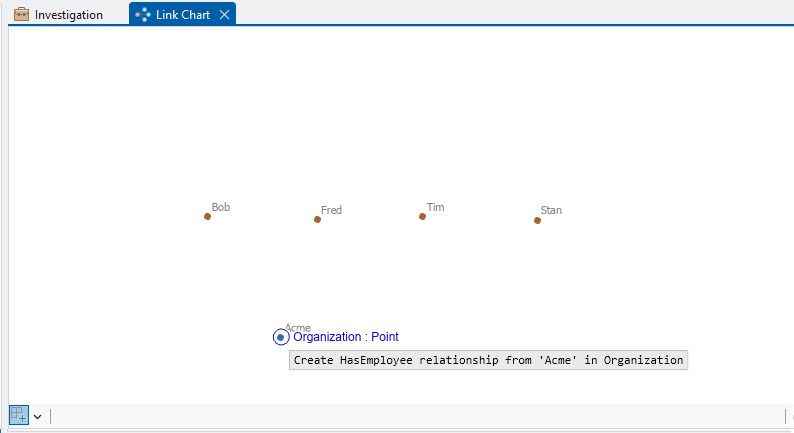The height and width of the screenshot is (433, 794).
Task: Close the Link Chart tab
Action: [224, 15]
